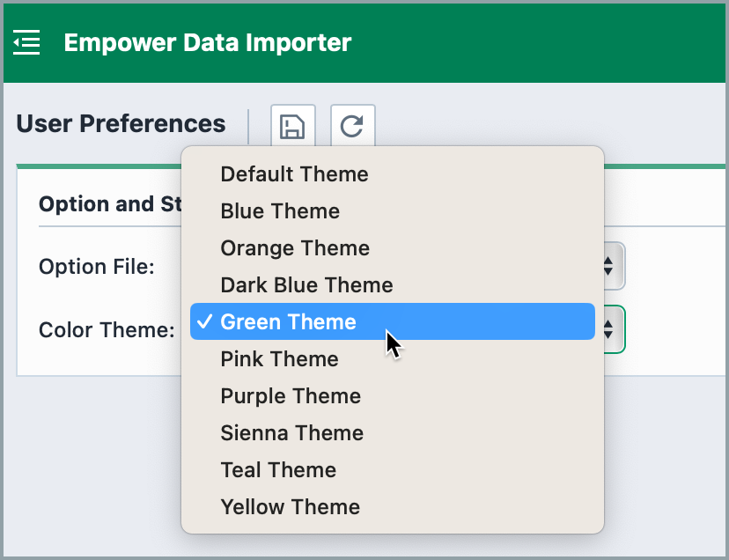Click the User Preferences heading
Screen dimensions: 729x560
121,124
